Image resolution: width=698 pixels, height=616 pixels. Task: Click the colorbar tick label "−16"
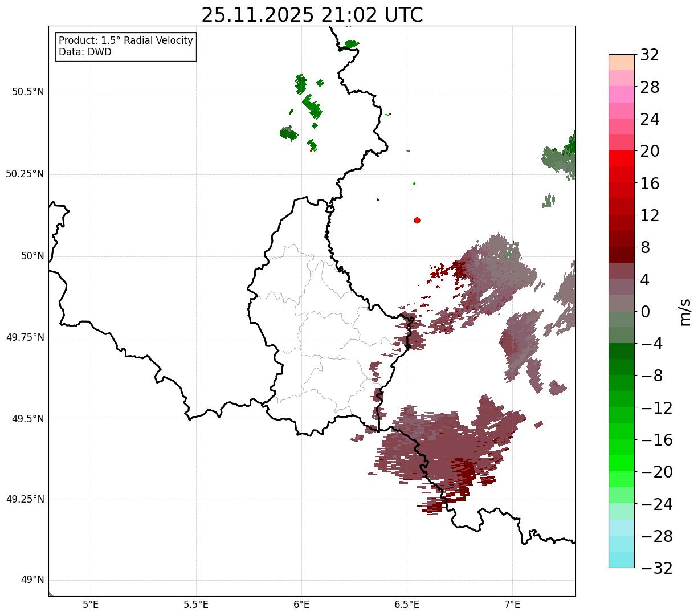coord(656,440)
